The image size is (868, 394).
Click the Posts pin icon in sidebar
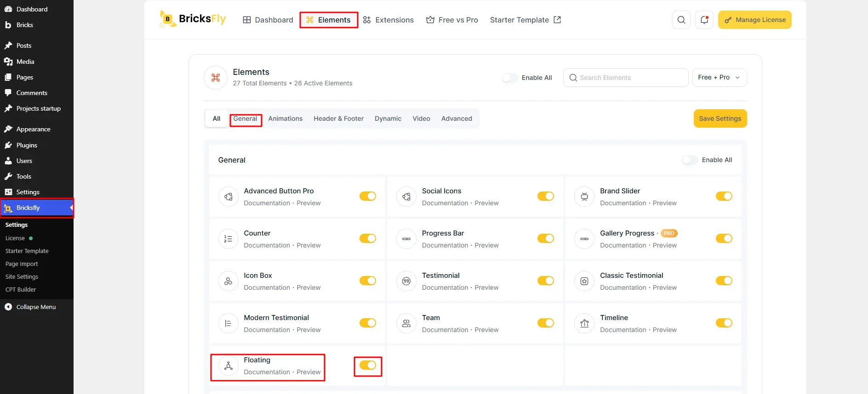pos(8,45)
